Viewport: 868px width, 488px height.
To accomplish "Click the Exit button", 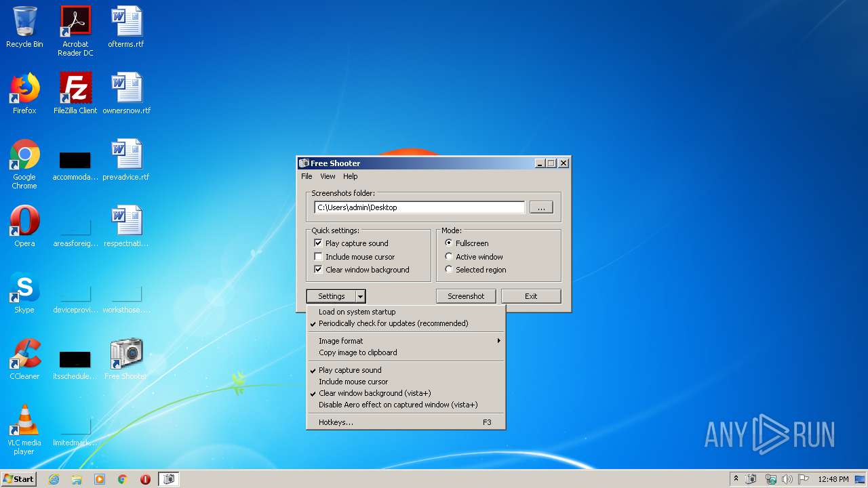I will [531, 296].
